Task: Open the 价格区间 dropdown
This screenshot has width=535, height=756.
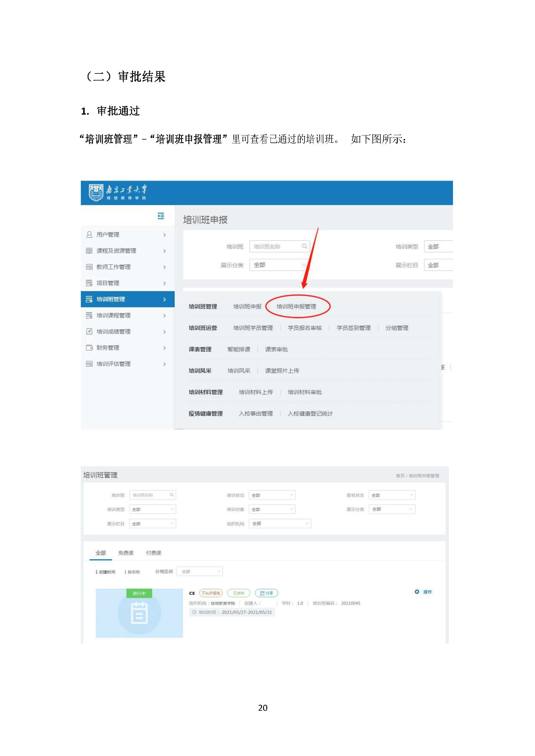Action: click(x=200, y=571)
